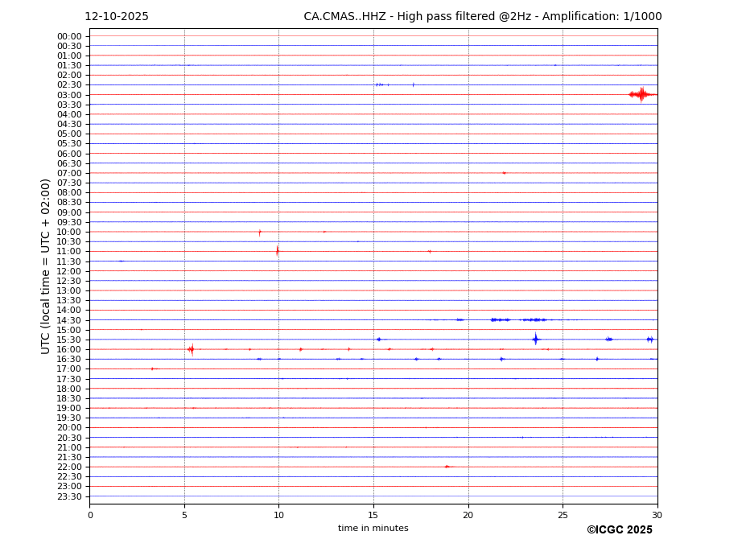746x560 pixels.
Task: Select the blue burst cluster on the 14:30 trace
Action: tap(500, 319)
